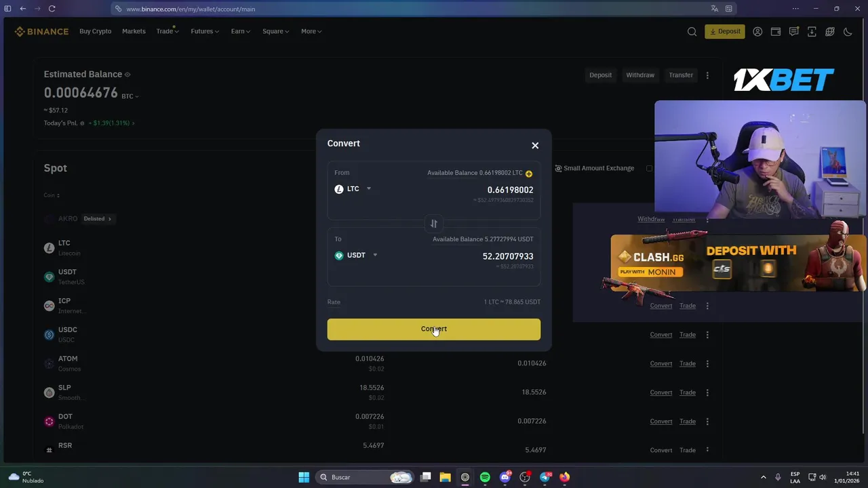The width and height of the screenshot is (868, 488).
Task: Expand the Futures menu
Action: (204, 31)
